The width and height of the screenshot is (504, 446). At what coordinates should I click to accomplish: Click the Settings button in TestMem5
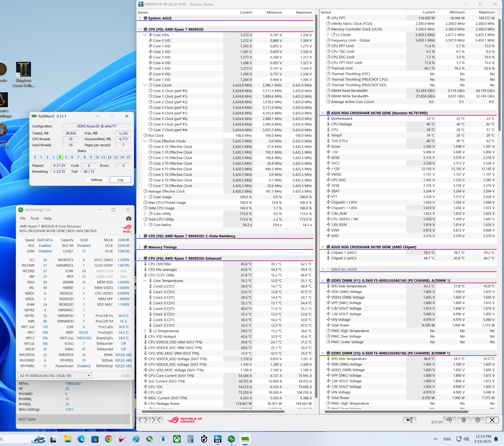[97, 180]
